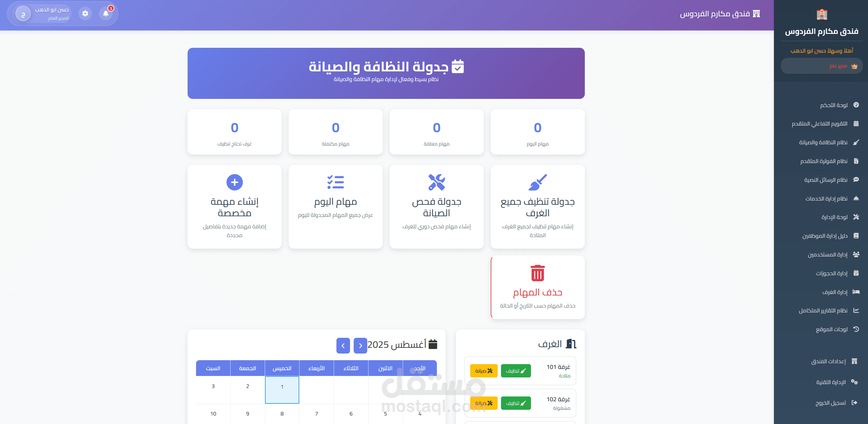Click the checklist icon for today's tasks
The height and width of the screenshot is (424, 868).
(x=335, y=182)
